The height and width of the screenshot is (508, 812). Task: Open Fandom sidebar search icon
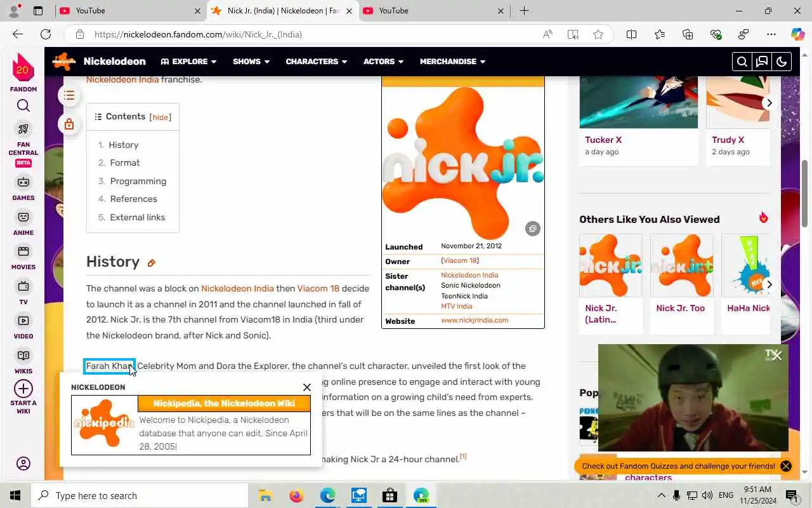pos(23,106)
